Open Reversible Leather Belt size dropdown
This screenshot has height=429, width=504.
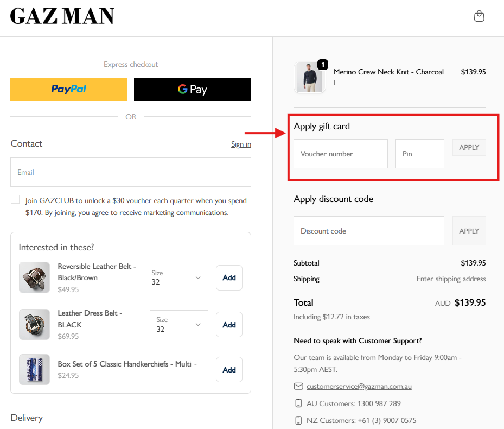[176, 277]
